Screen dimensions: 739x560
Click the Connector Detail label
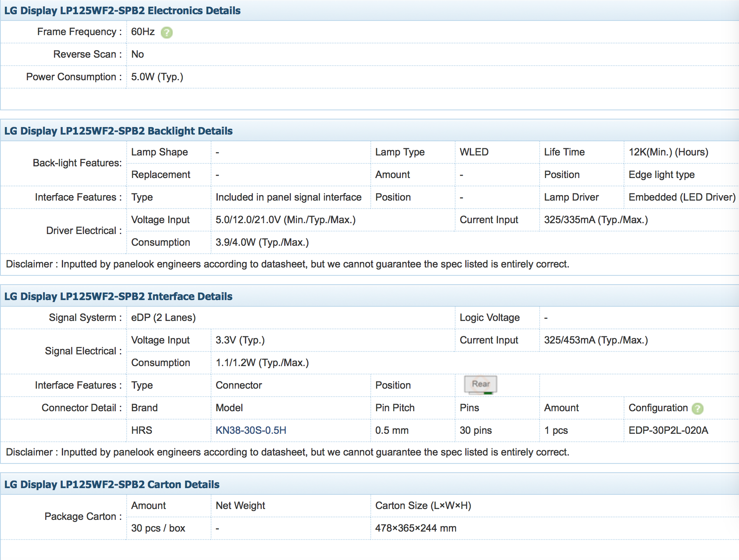tap(82, 408)
